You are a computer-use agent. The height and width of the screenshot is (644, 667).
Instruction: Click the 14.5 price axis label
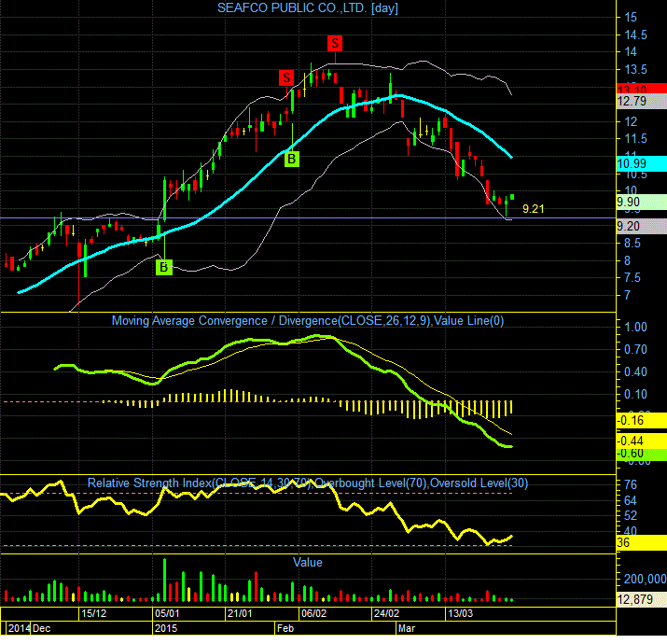635,35
